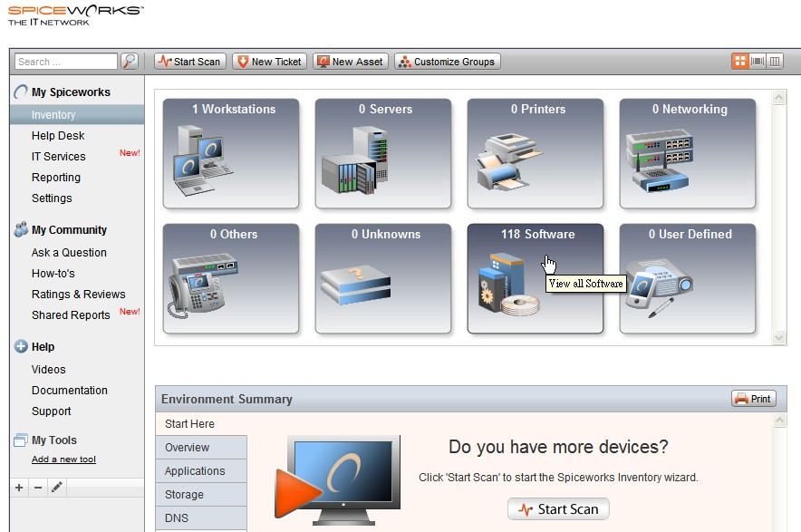Open the Software group icon showing 118 items

coord(536,276)
